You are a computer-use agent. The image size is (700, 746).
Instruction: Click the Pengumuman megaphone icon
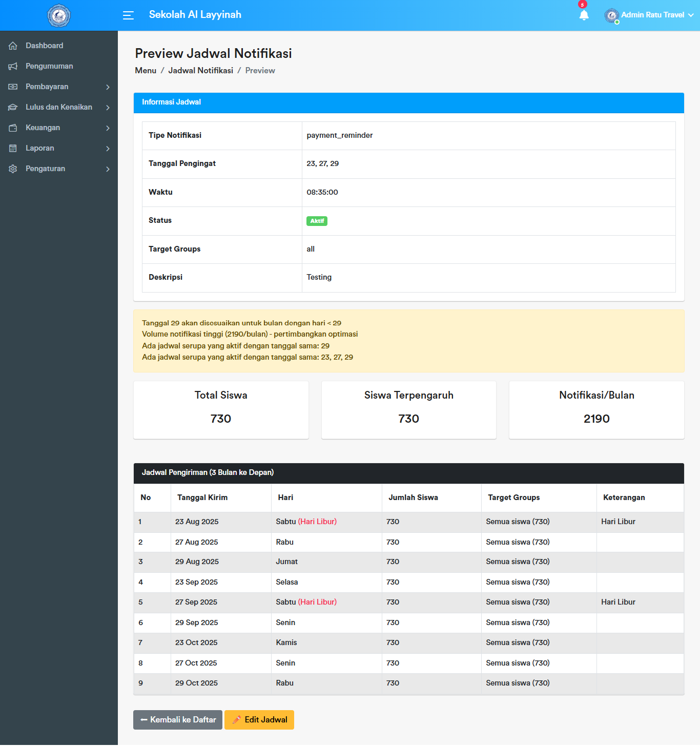coord(13,66)
